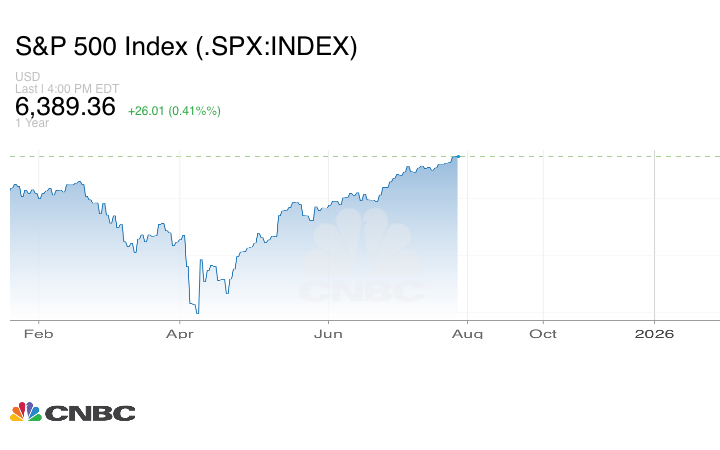The width and height of the screenshot is (720, 450).
Task: Click the empty chart area between Oct and 2026
Action: (x=598, y=240)
